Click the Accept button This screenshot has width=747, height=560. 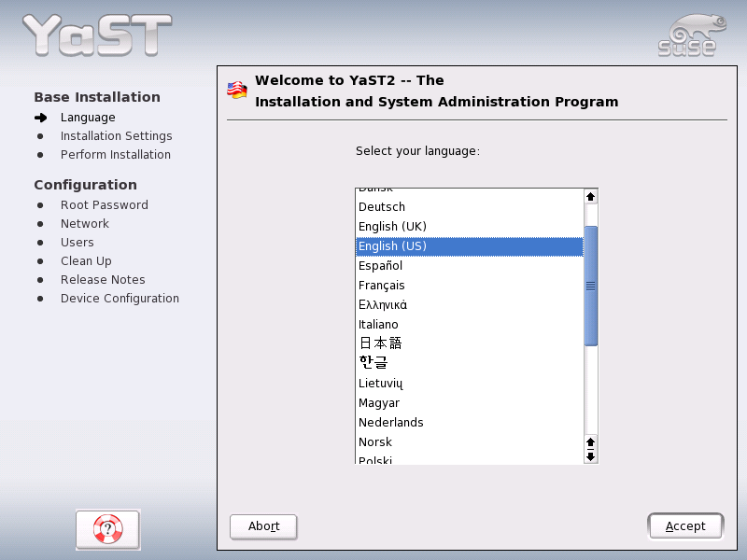coord(685,525)
